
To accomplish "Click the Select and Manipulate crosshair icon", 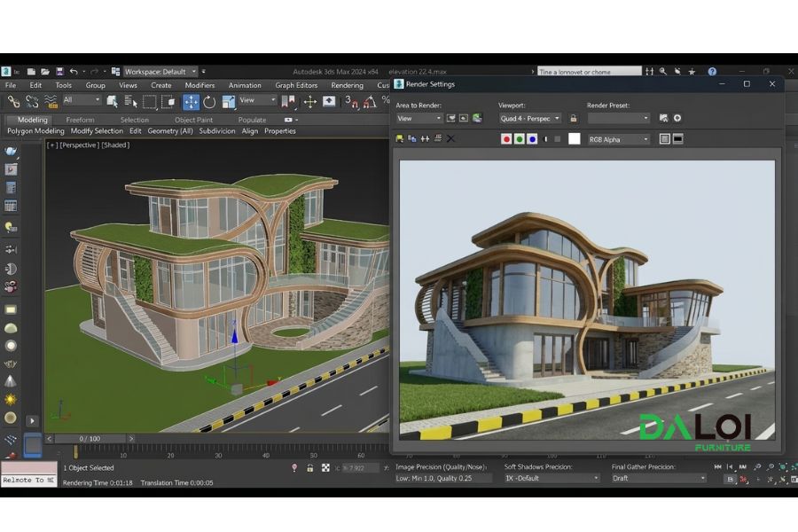I will click(310, 102).
